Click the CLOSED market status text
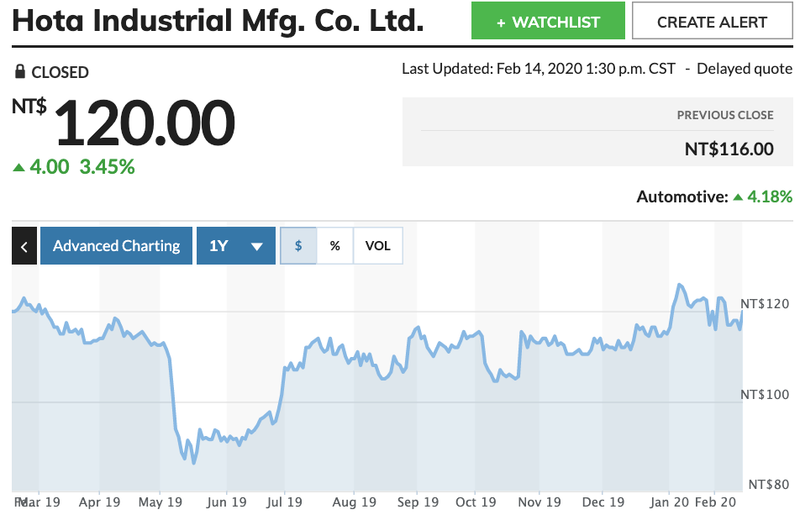Image resolution: width=800 pixels, height=514 pixels. [60, 72]
